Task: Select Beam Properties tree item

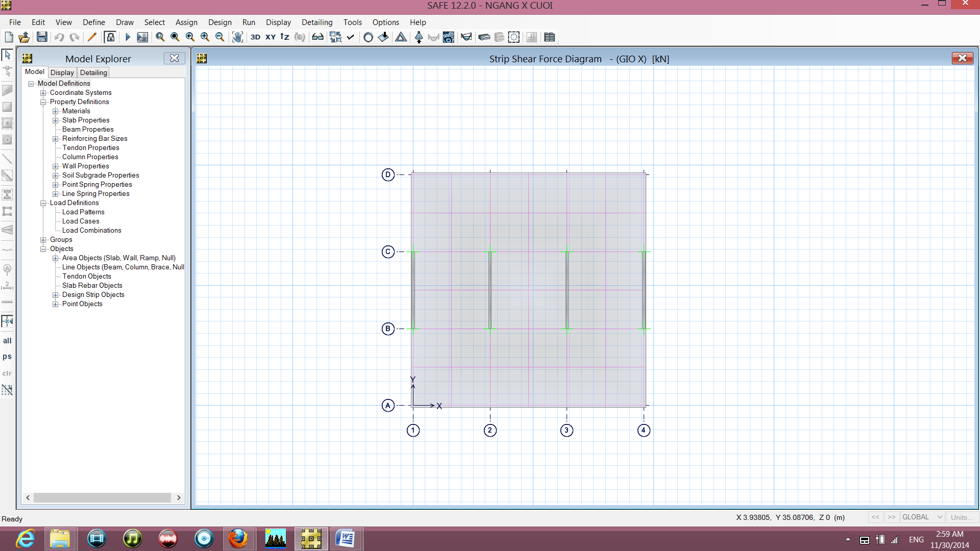Action: (x=88, y=129)
